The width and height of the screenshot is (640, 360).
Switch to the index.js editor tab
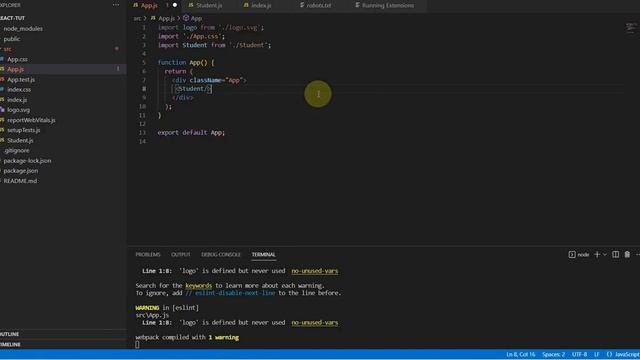tap(261, 5)
